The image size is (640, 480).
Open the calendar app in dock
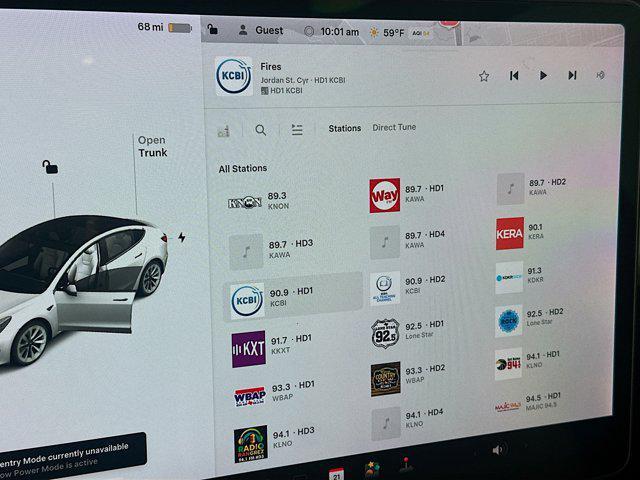(x=336, y=474)
